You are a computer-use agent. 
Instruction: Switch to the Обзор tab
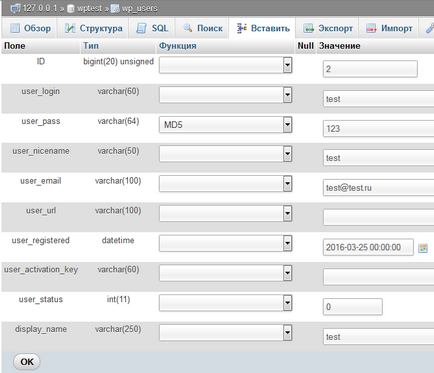coord(29,28)
